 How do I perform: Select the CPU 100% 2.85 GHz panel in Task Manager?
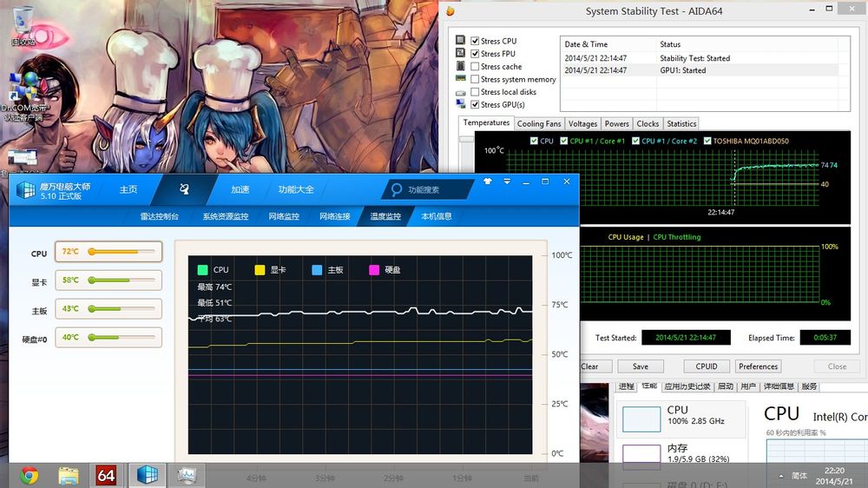tap(681, 419)
